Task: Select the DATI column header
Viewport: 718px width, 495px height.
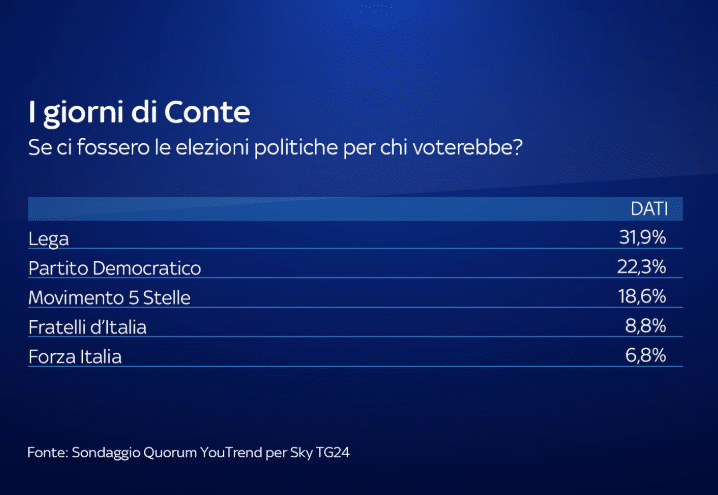Action: (648, 209)
